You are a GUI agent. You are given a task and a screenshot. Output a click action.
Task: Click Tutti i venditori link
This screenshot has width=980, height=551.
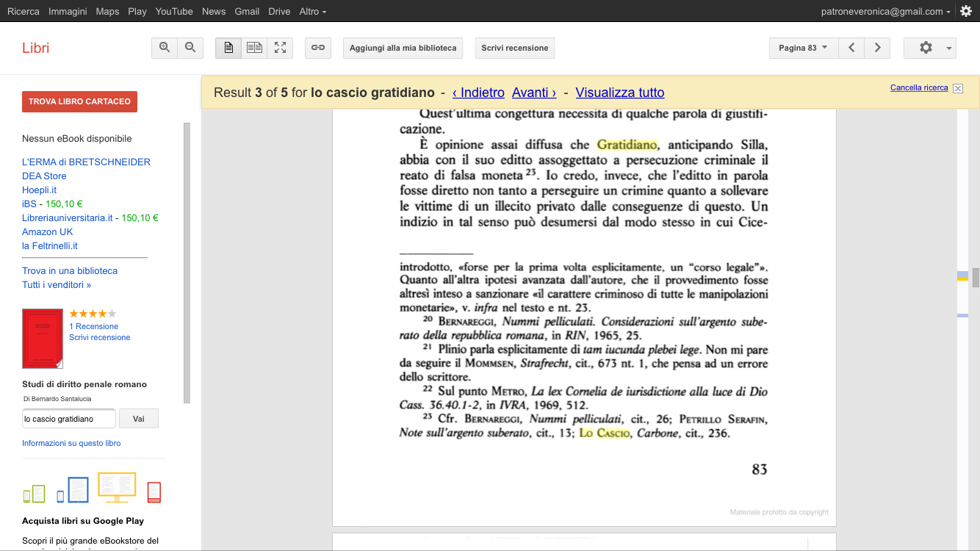57,284
